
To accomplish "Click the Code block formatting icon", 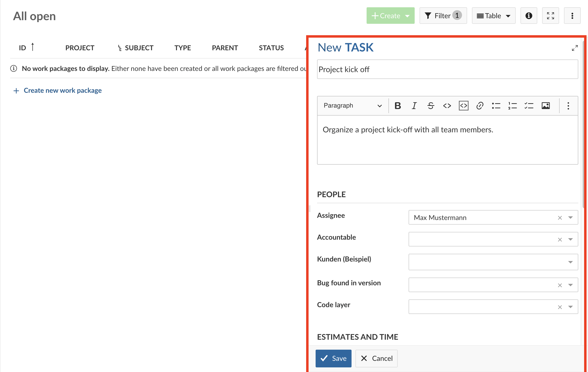I will coord(463,105).
